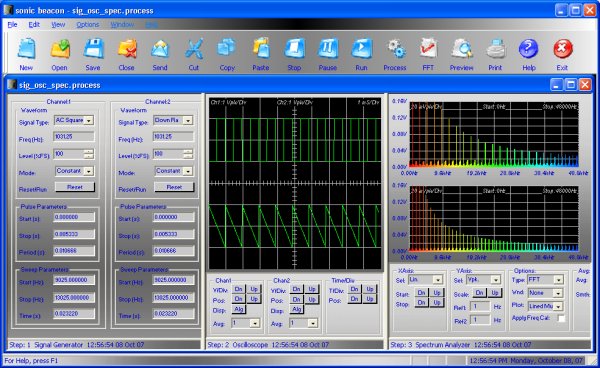This screenshot has width=600, height=368.
Task: Click the Close toolbar icon
Action: point(127,49)
